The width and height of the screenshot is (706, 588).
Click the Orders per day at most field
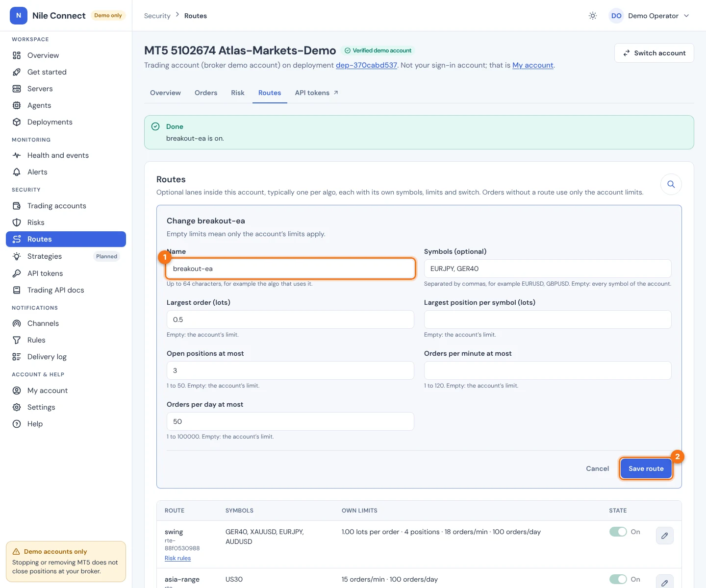click(290, 421)
